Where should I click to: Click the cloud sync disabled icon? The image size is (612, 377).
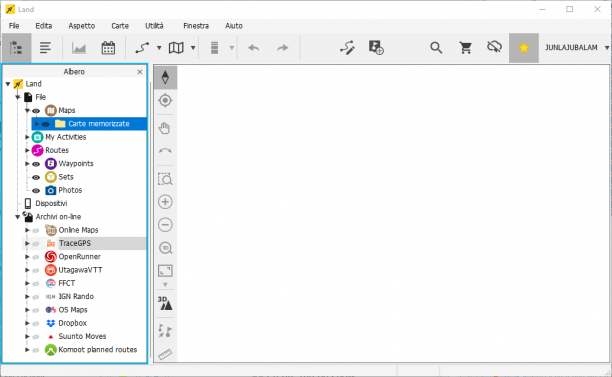pos(494,47)
